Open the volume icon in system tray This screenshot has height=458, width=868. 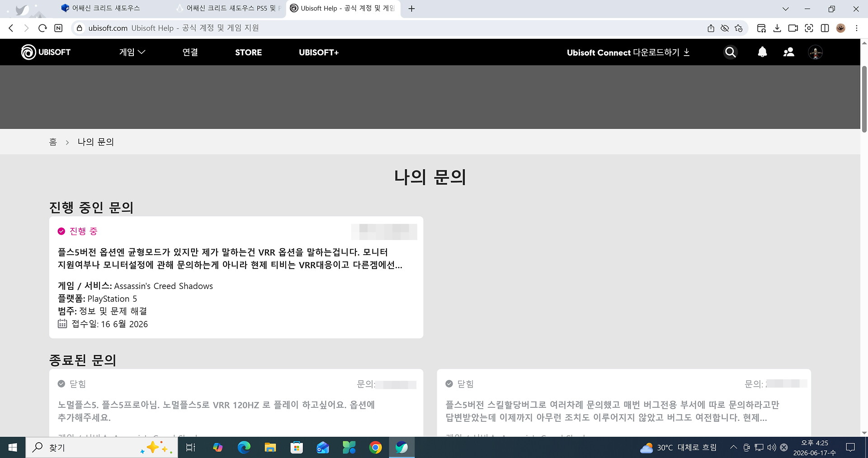(771, 448)
